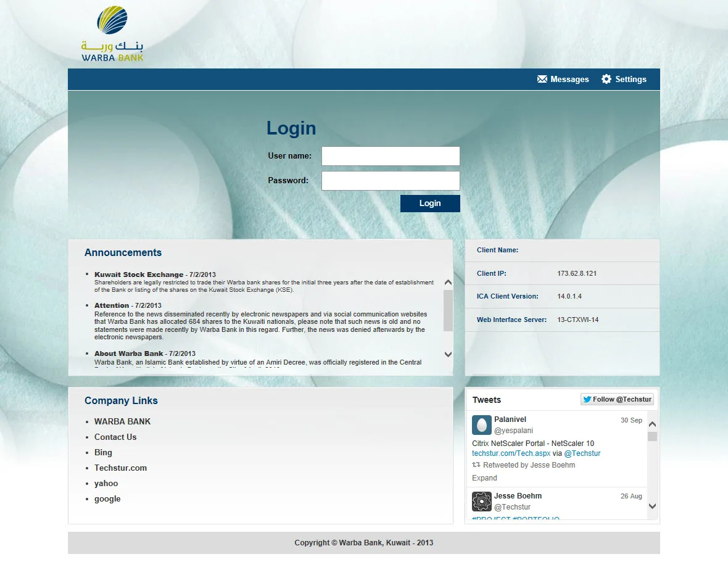Open the google link

pyautogui.click(x=107, y=499)
